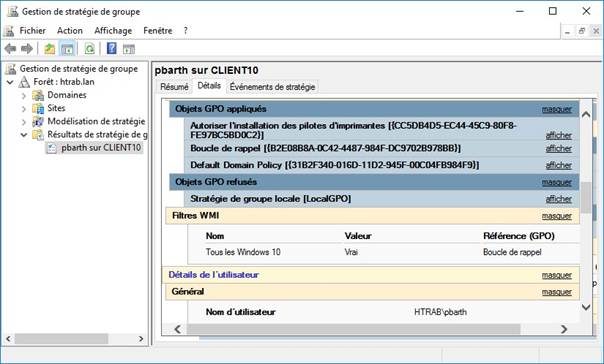Image resolution: width=604 pixels, height=364 pixels.
Task: Click report pane scroll up arrow
Action: [x=586, y=115]
